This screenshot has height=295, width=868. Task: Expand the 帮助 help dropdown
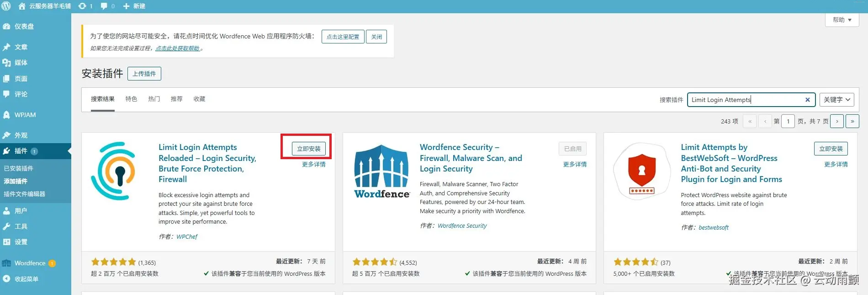pos(842,20)
